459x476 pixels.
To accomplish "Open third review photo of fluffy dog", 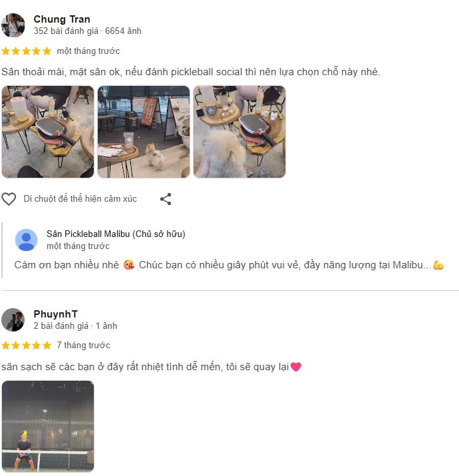I will (239, 132).
